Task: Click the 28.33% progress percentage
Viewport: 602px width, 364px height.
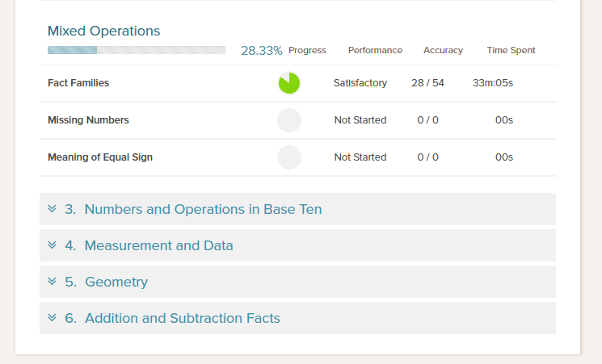Action: point(262,51)
